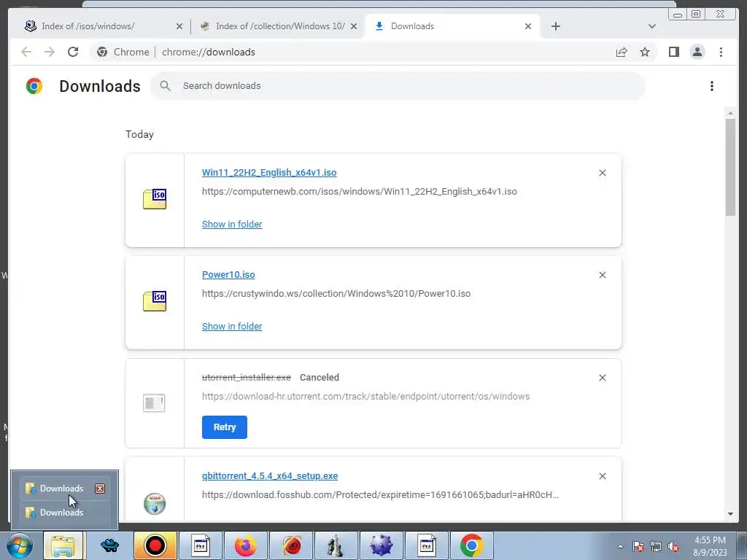Click the Power10.iso file icon
747x560 pixels.
click(x=155, y=301)
